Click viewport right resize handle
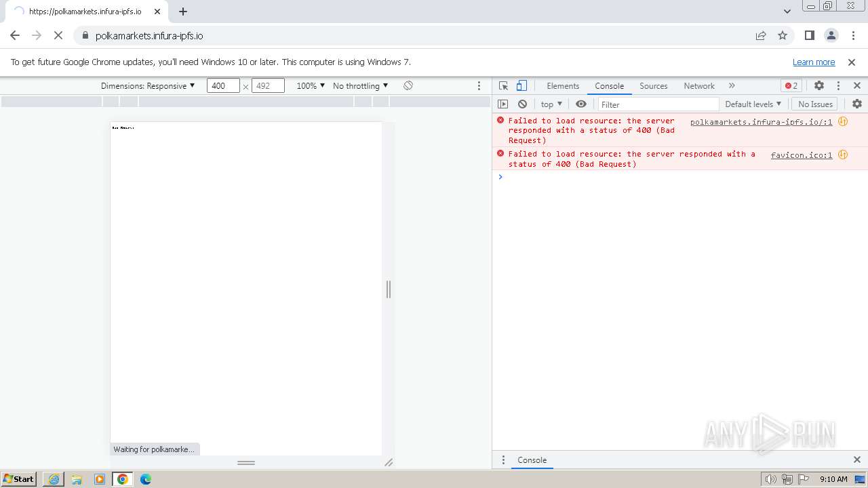 389,289
